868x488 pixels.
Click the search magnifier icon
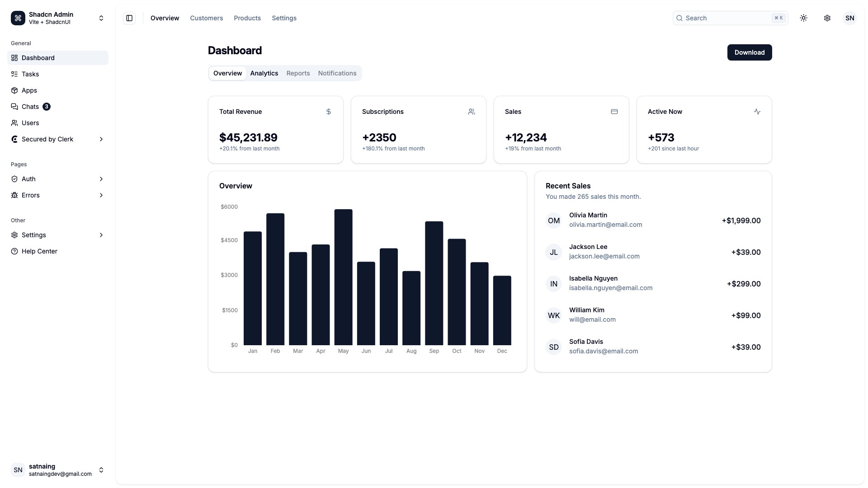point(679,18)
